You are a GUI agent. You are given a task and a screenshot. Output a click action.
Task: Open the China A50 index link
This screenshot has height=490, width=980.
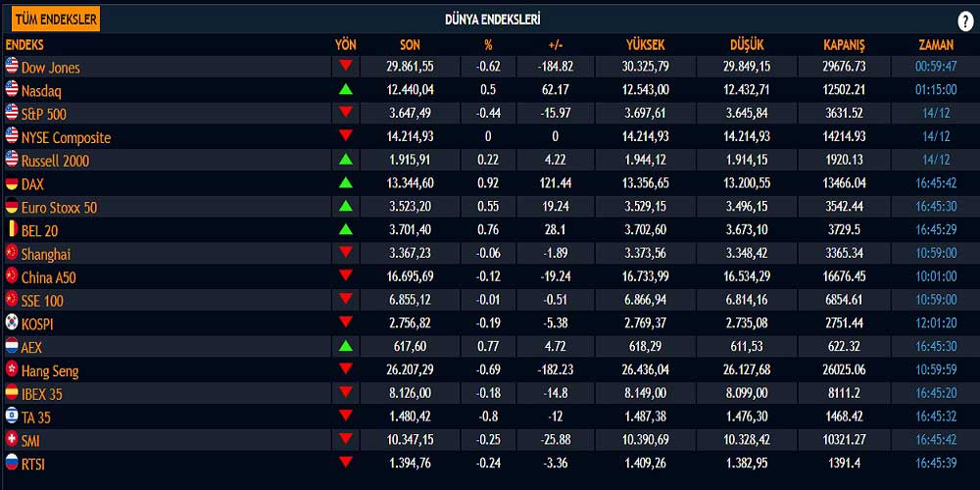(x=49, y=277)
